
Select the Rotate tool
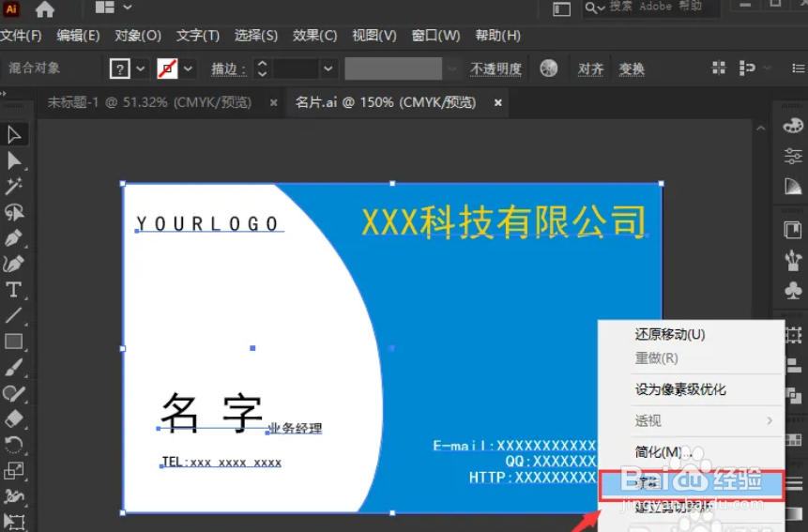click(x=14, y=445)
